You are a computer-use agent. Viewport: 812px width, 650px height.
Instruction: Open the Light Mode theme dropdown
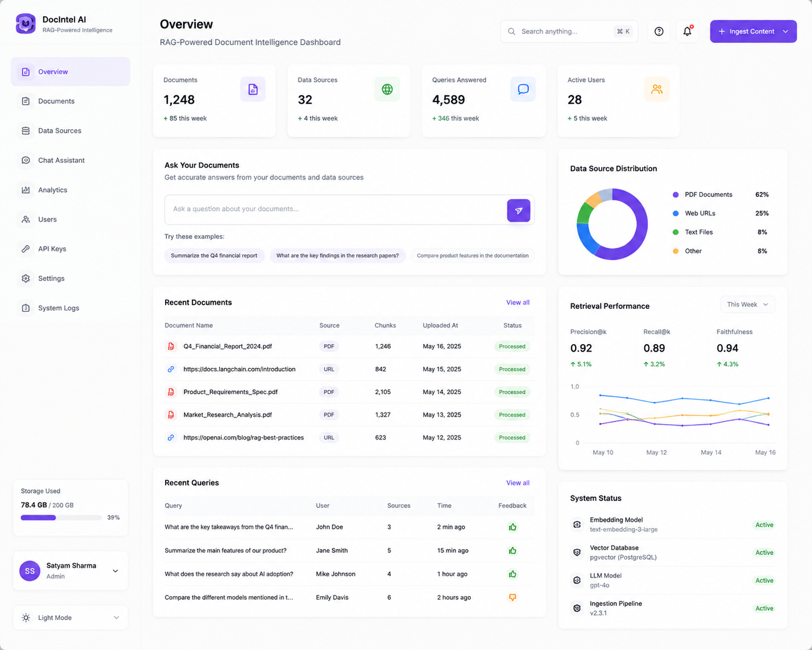click(71, 618)
